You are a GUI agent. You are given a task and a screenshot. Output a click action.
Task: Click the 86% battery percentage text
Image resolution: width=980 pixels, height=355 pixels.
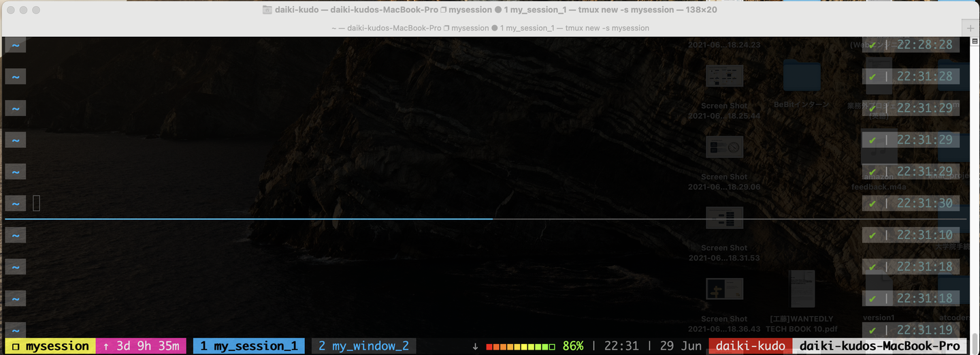573,346
